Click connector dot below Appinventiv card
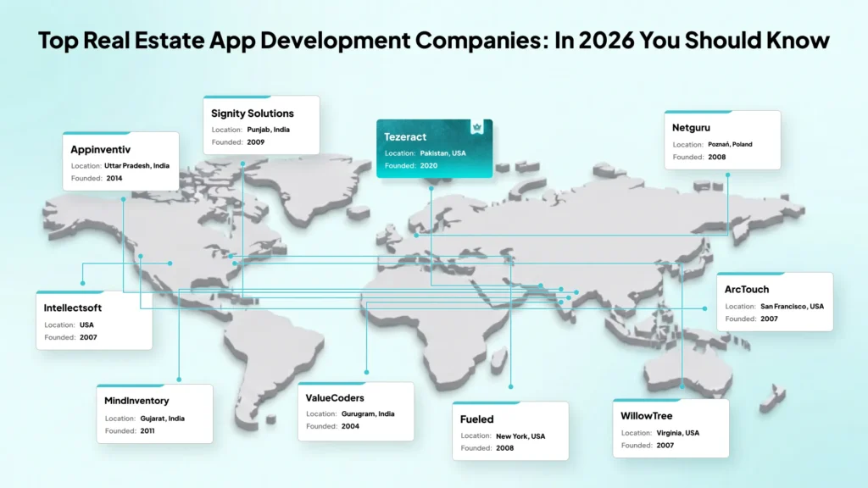Screen dimensions: 868x488 (124, 199)
